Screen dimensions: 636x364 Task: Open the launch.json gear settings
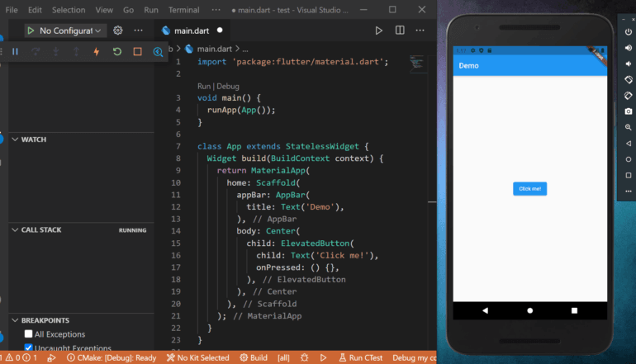click(118, 31)
